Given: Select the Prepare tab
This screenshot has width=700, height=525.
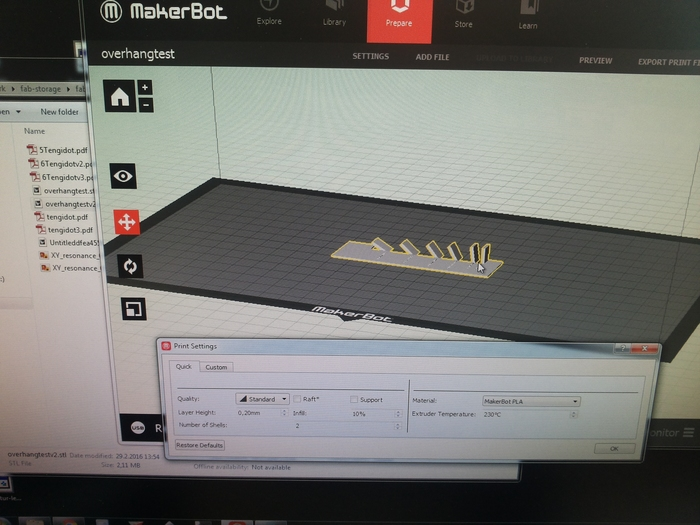Looking at the screenshot, I should (399, 21).
